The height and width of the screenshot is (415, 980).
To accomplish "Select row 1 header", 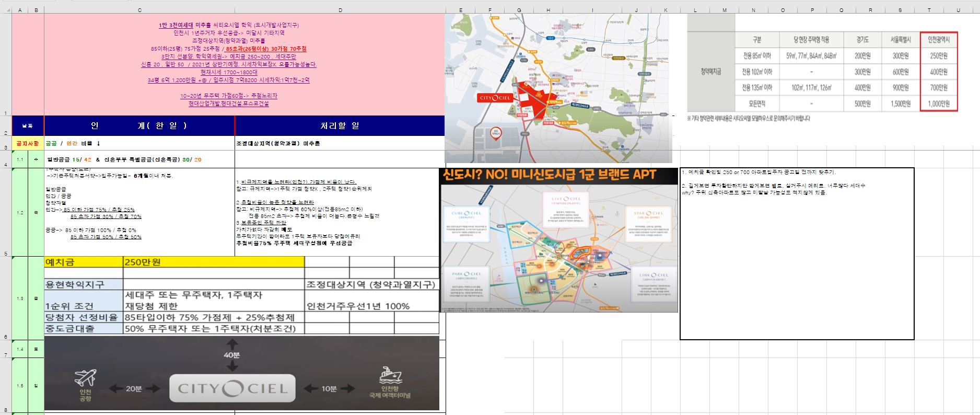I will (6, 64).
